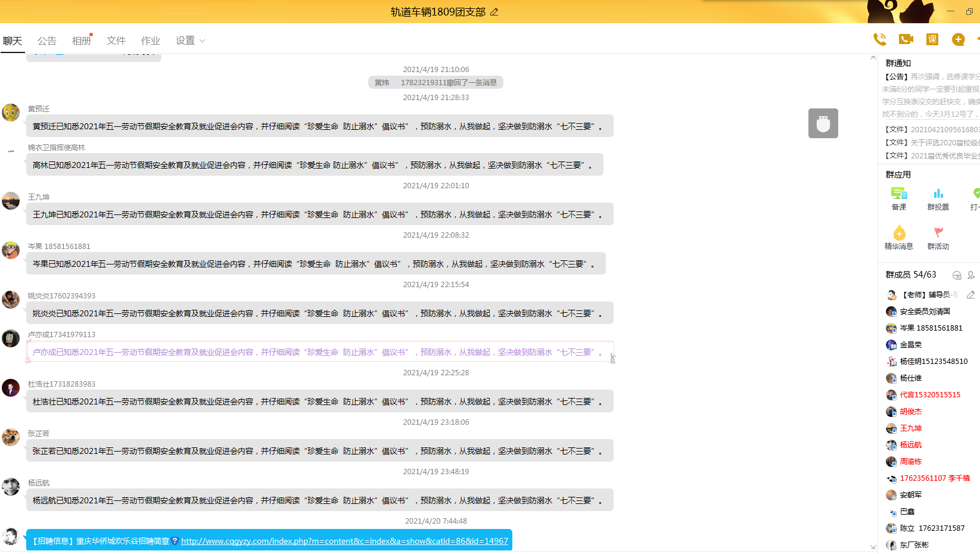980x554 pixels.
Task: Click search members icon beside 群成员
Action: (x=957, y=275)
